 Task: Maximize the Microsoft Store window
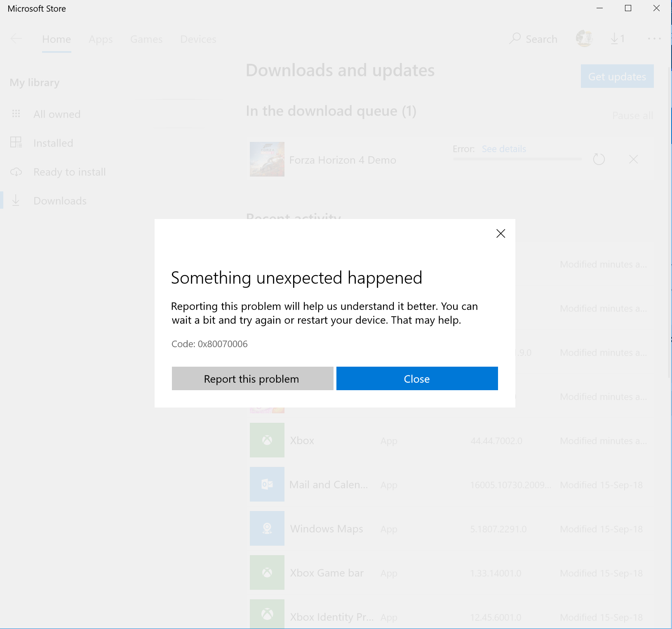[628, 8]
